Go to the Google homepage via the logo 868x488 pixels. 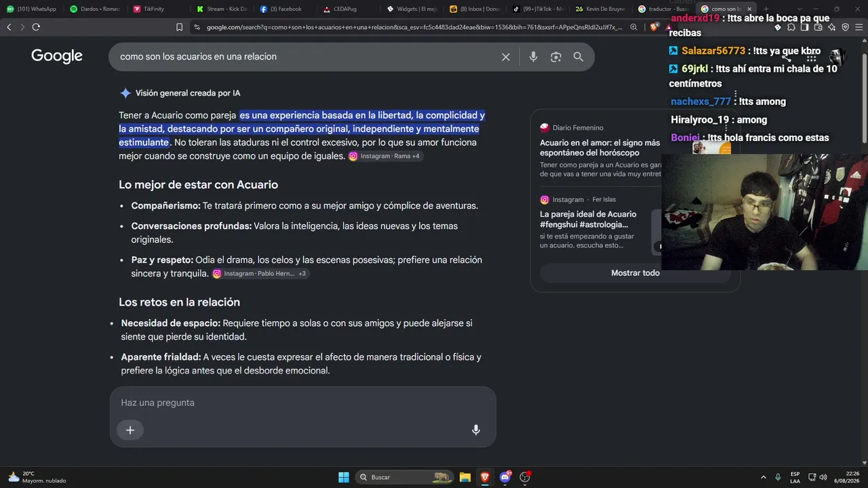(57, 56)
